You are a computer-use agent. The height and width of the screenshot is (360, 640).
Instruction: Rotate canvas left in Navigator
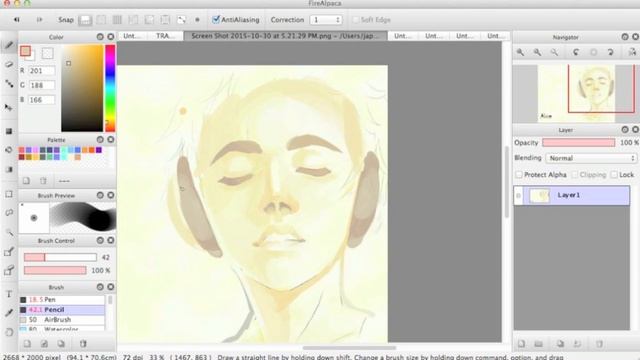tap(576, 52)
